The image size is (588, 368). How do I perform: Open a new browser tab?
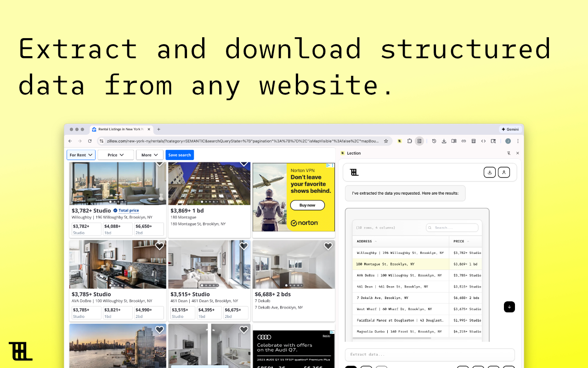159,129
